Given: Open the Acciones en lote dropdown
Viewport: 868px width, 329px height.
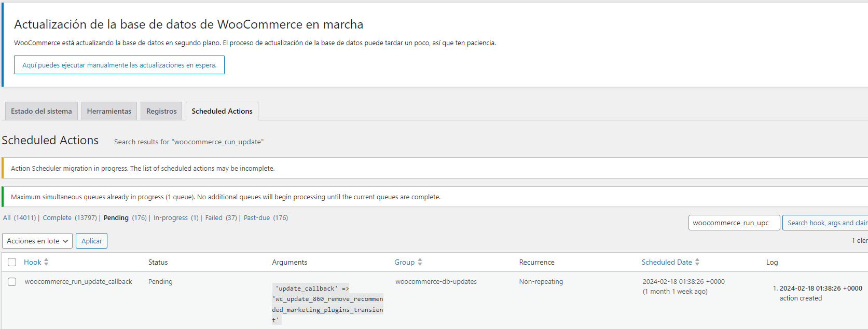Looking at the screenshot, I should tap(37, 241).
